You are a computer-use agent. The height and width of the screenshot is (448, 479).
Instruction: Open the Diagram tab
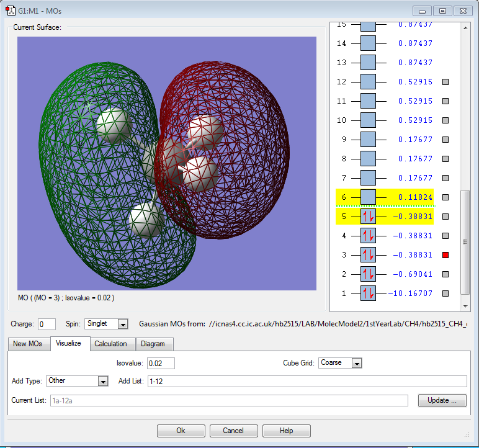coord(153,344)
